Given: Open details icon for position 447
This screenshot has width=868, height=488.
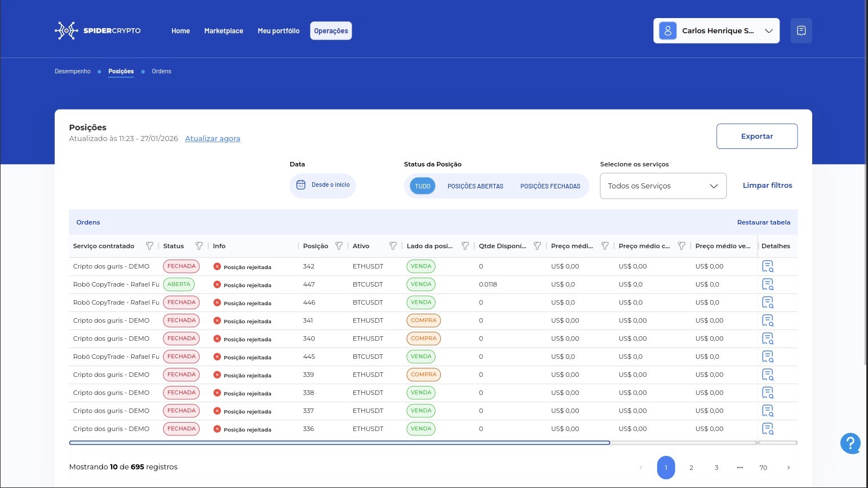Looking at the screenshot, I should pos(768,284).
